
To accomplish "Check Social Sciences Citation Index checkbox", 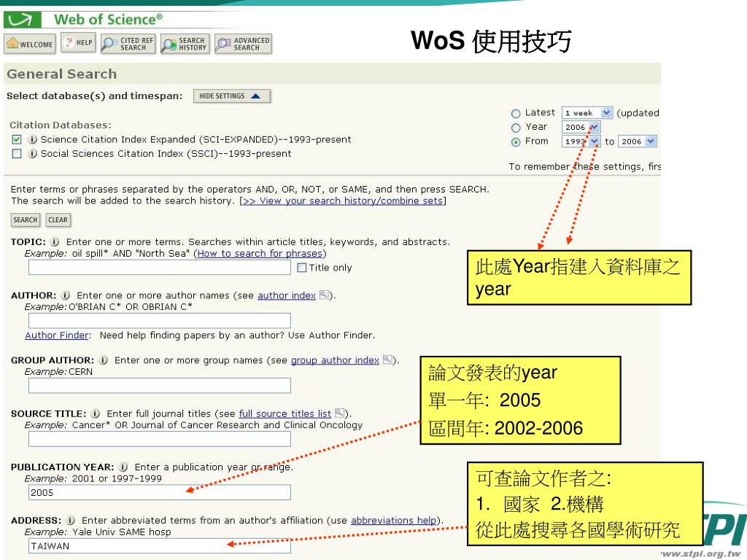I will (17, 154).
